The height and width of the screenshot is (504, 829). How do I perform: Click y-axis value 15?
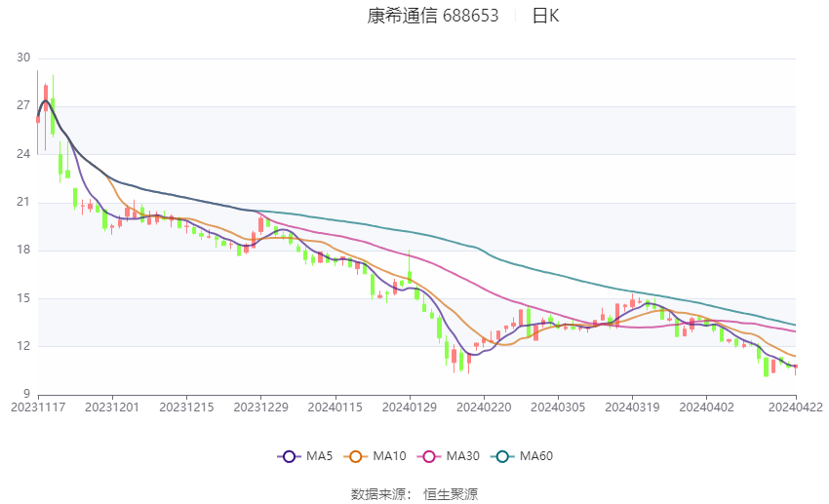coord(23,298)
